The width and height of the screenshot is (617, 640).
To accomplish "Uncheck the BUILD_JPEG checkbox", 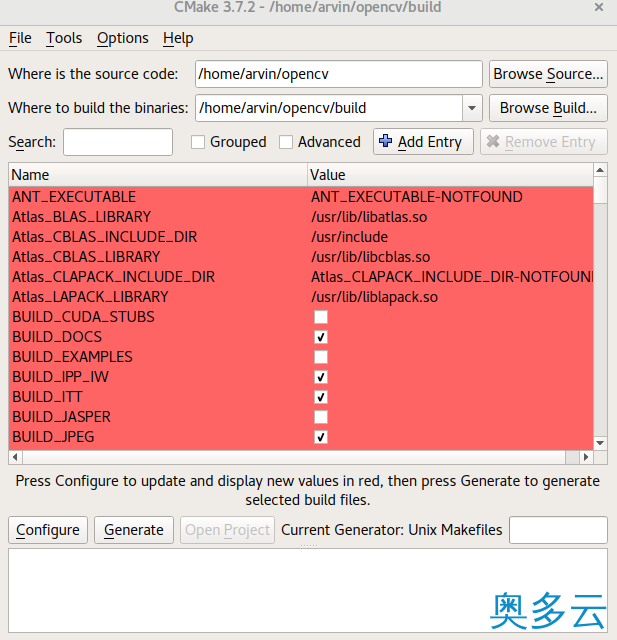I will pyautogui.click(x=321, y=437).
